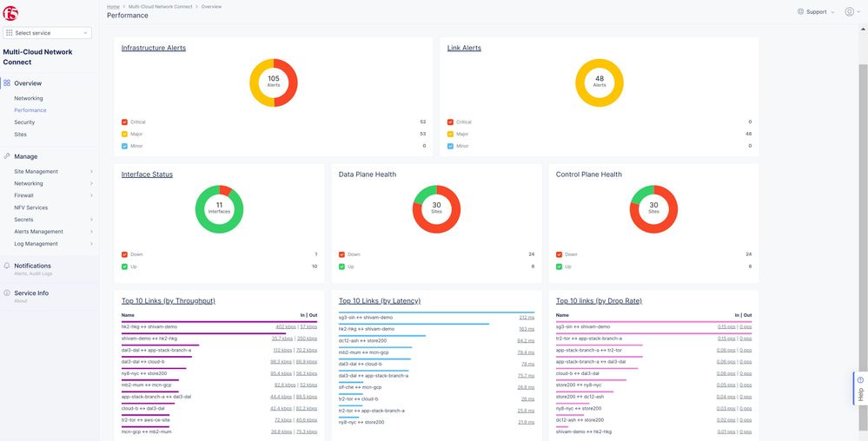Click the Control Plane Health donut chart

tap(653, 209)
